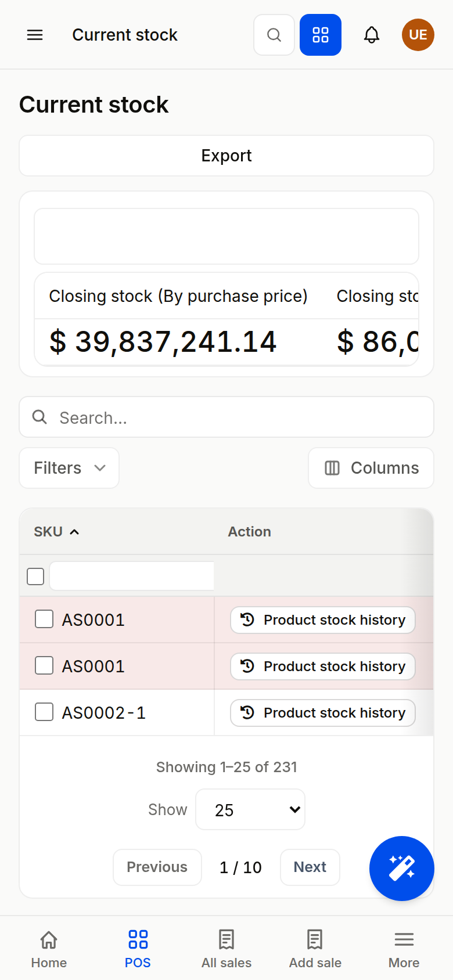Viewport: 453px width, 980px height.
Task: Click the $ 39,837,241.14 closing stock value
Action: point(163,341)
